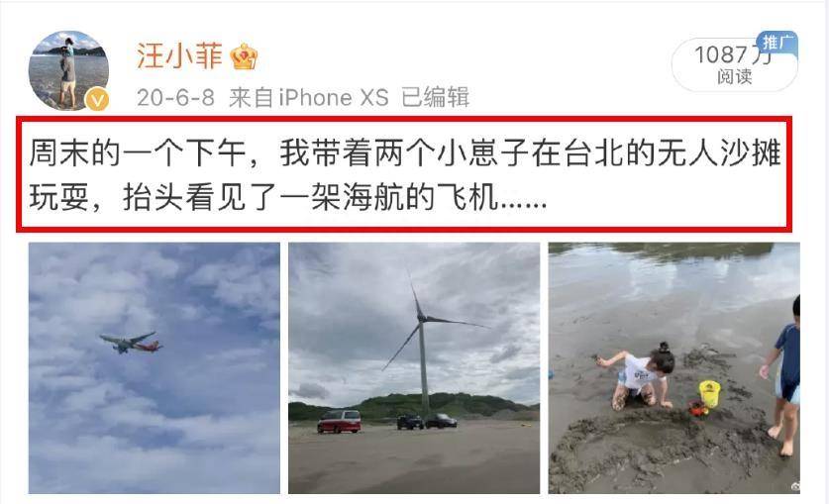Click the post date 20-6-8
This screenshot has width=829, height=504.
[x=175, y=98]
